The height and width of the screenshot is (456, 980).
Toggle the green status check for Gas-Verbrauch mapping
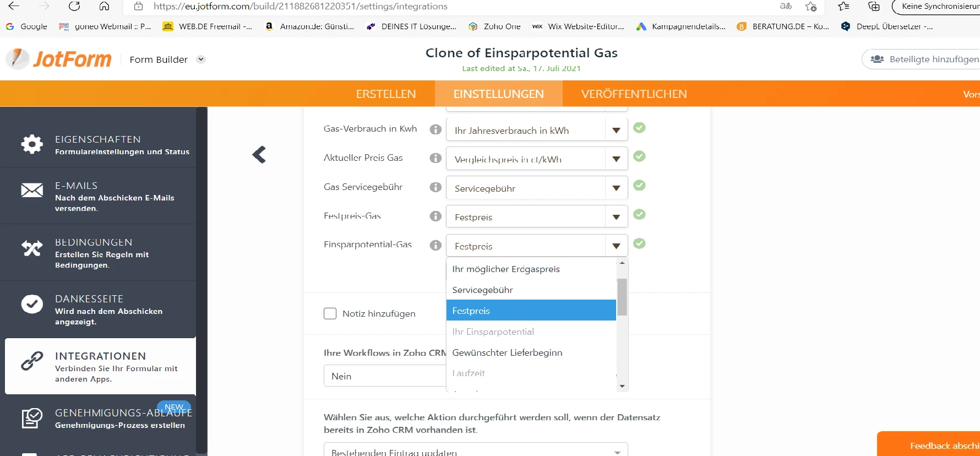coord(639,127)
